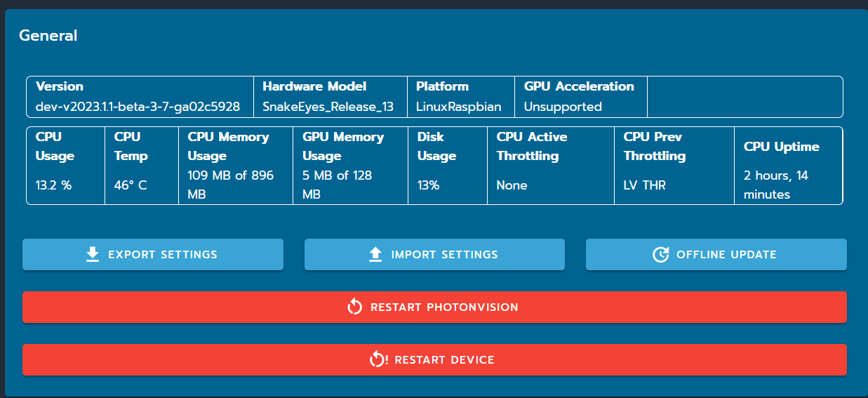Click the Import Settings button label

point(444,255)
